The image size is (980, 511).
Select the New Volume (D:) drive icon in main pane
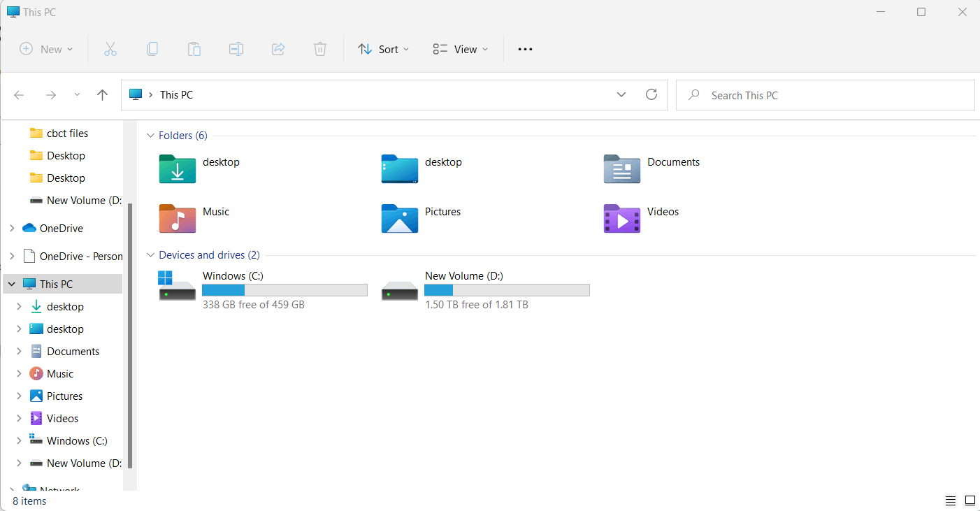point(400,290)
